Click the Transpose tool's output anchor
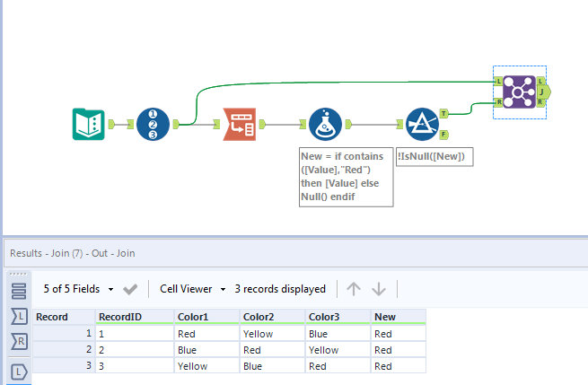The height and width of the screenshot is (385, 588). point(262,124)
